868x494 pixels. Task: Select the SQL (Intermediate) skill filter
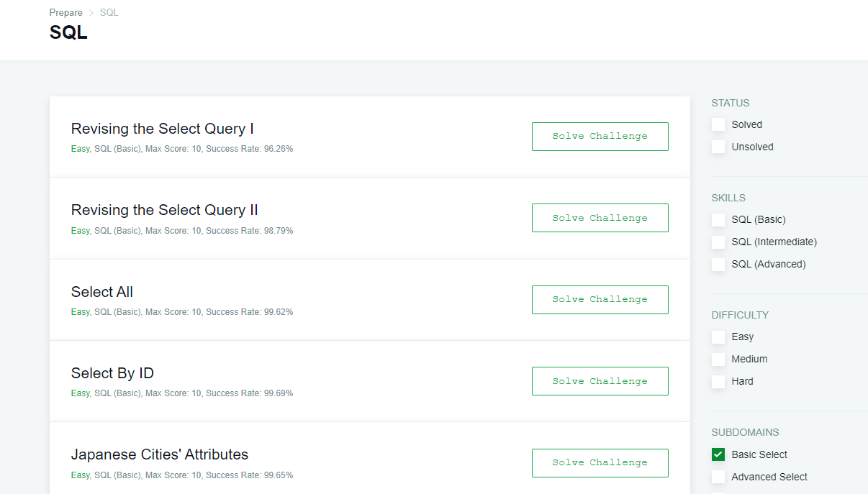tap(718, 242)
